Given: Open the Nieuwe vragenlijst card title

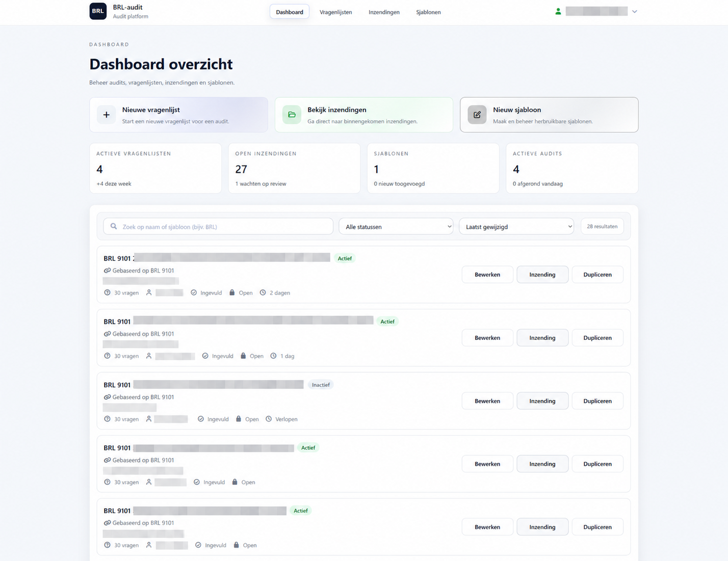Looking at the screenshot, I should (x=151, y=110).
